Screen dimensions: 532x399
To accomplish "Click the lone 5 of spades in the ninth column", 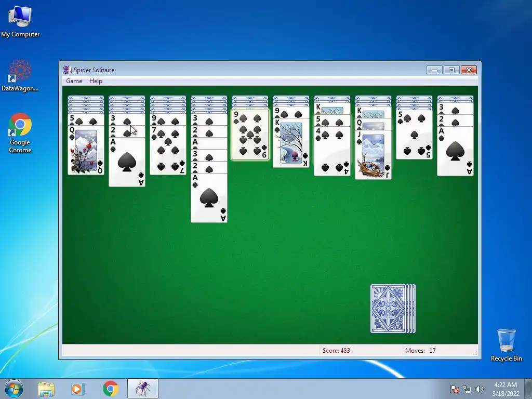I will pos(414,135).
